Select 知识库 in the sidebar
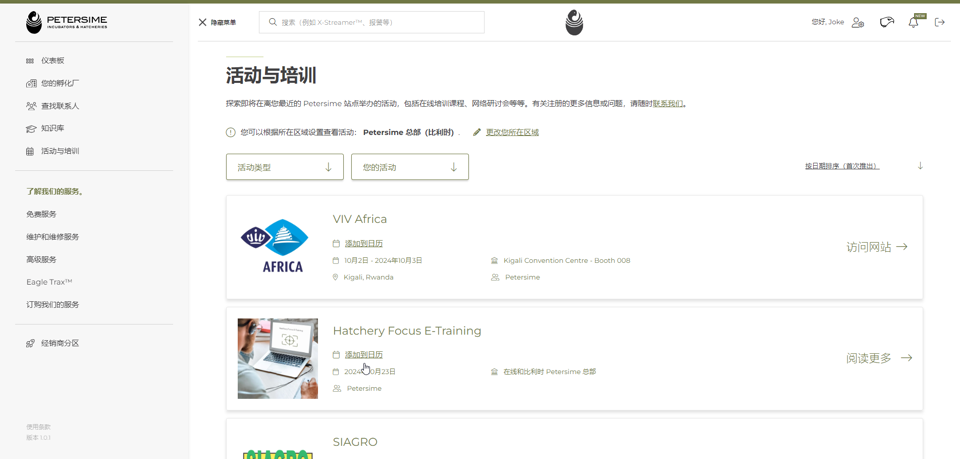Screen dimensions: 960x459 (x=52, y=129)
